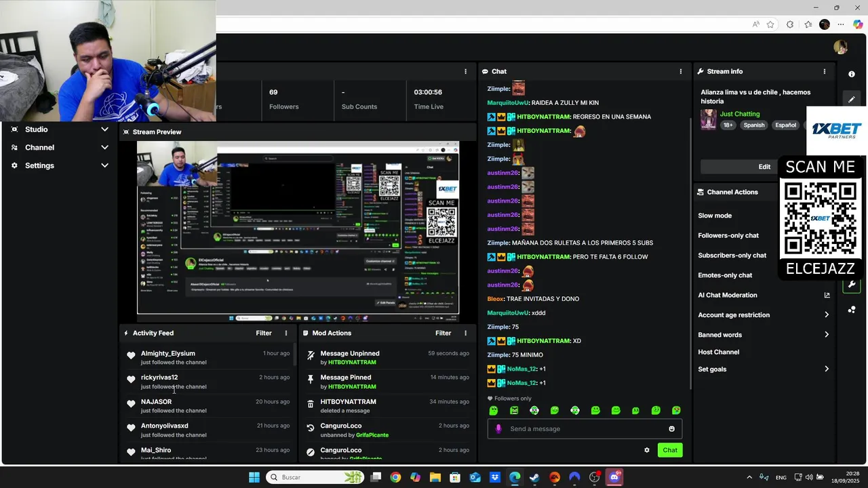Open File Explorer from the taskbar
This screenshot has height=488, width=868.
coord(435,477)
